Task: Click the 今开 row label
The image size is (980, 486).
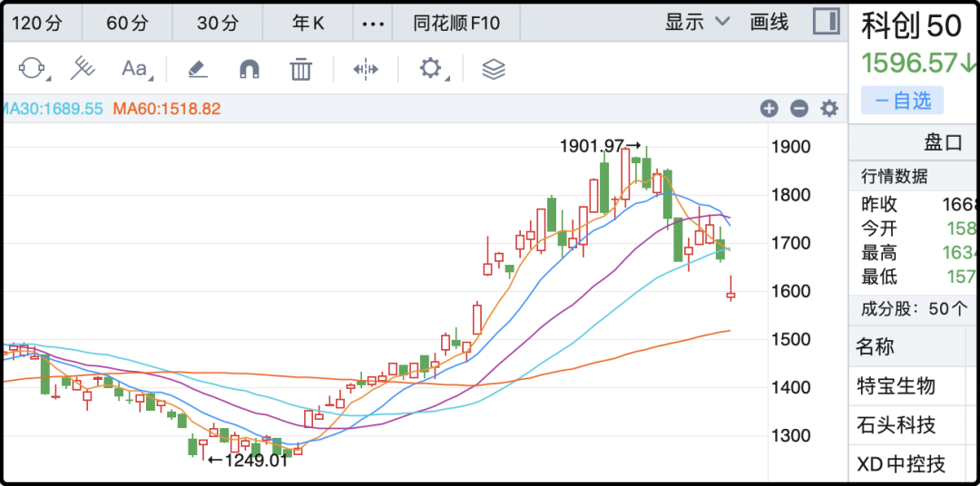Action: [x=879, y=228]
